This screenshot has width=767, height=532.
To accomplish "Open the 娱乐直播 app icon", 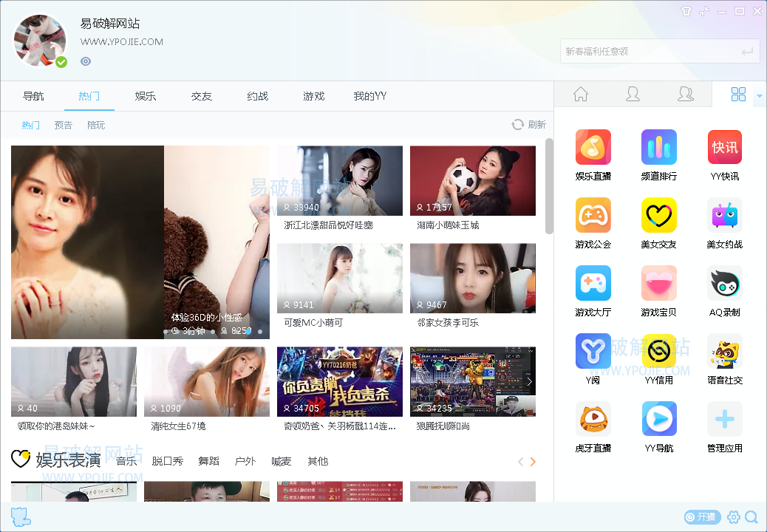I will (593, 147).
